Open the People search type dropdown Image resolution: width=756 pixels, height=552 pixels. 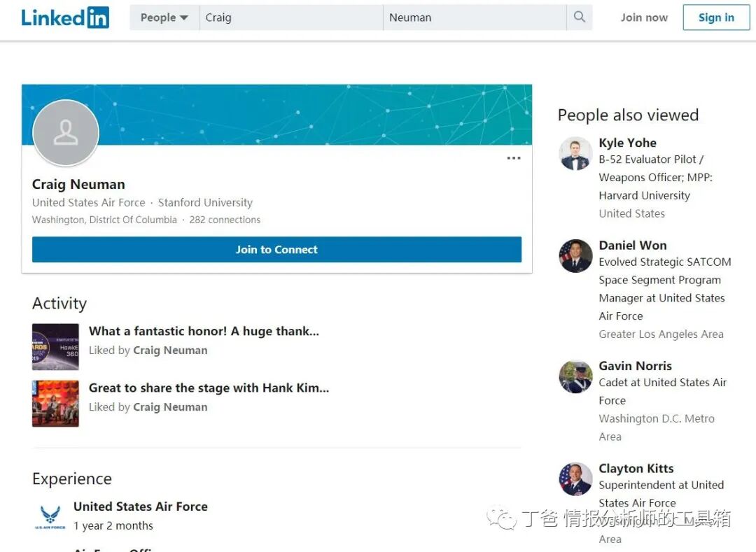coord(164,17)
